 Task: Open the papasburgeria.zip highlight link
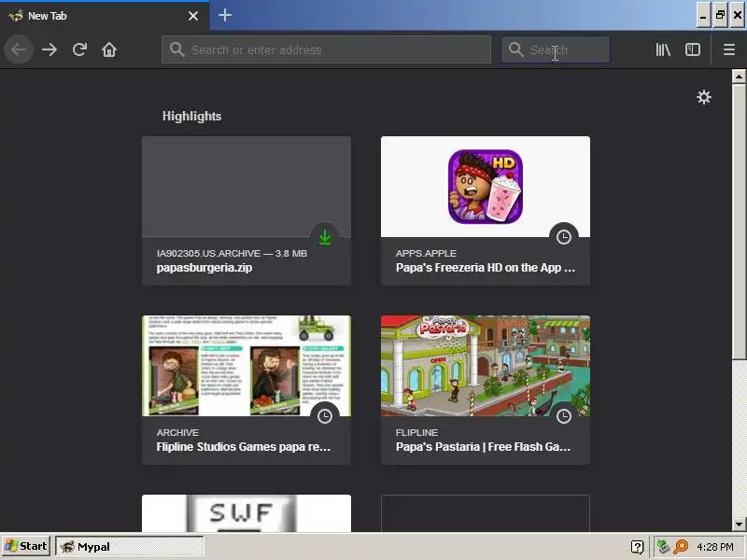pos(204,268)
